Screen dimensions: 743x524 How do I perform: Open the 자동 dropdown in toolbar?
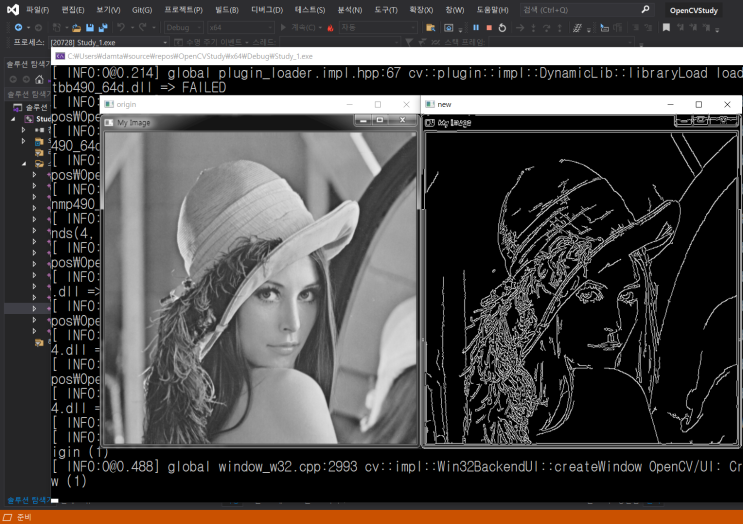pos(378,27)
